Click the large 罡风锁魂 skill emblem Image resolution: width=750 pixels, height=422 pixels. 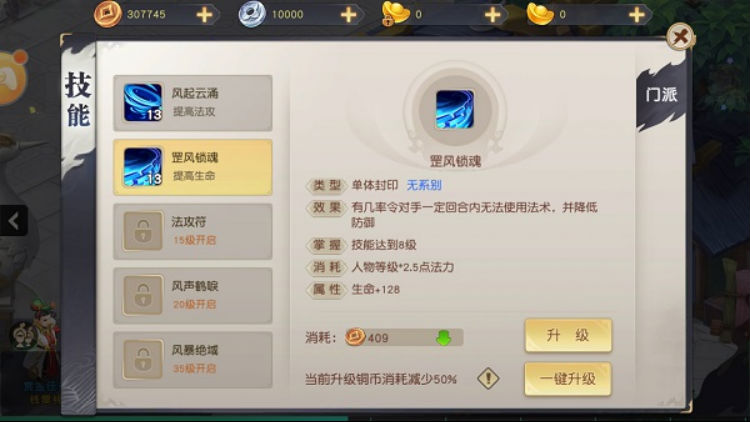point(455,110)
